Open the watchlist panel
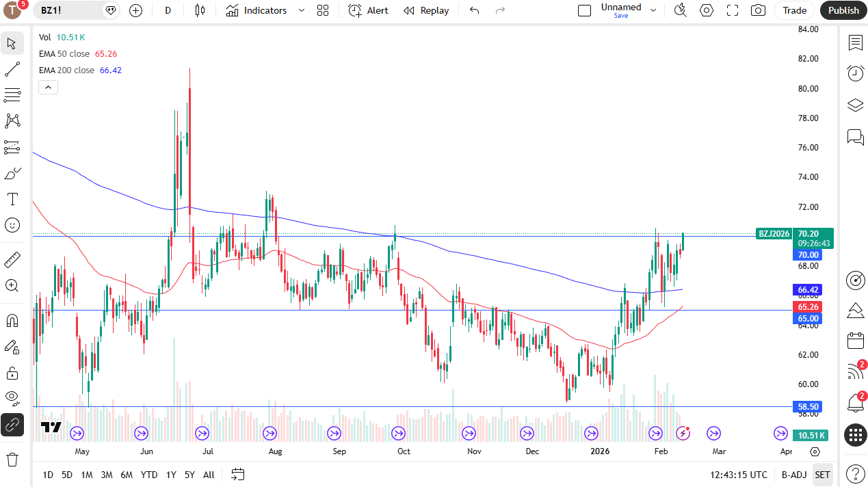 pyautogui.click(x=855, y=43)
